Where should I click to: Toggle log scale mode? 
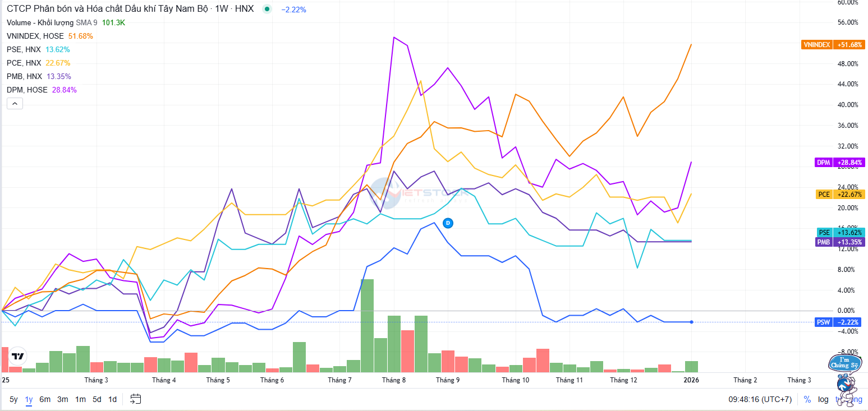(823, 399)
